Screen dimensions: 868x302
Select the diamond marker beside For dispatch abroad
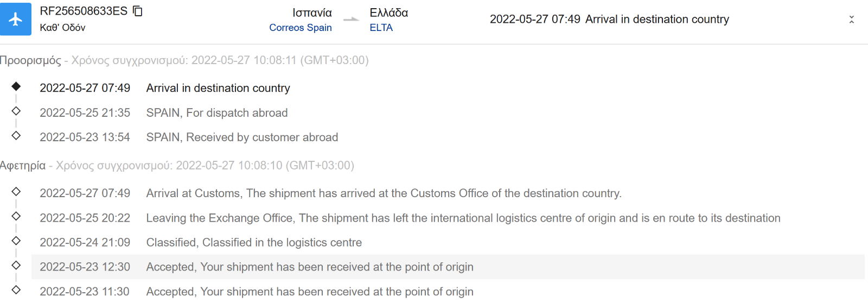coord(16,111)
